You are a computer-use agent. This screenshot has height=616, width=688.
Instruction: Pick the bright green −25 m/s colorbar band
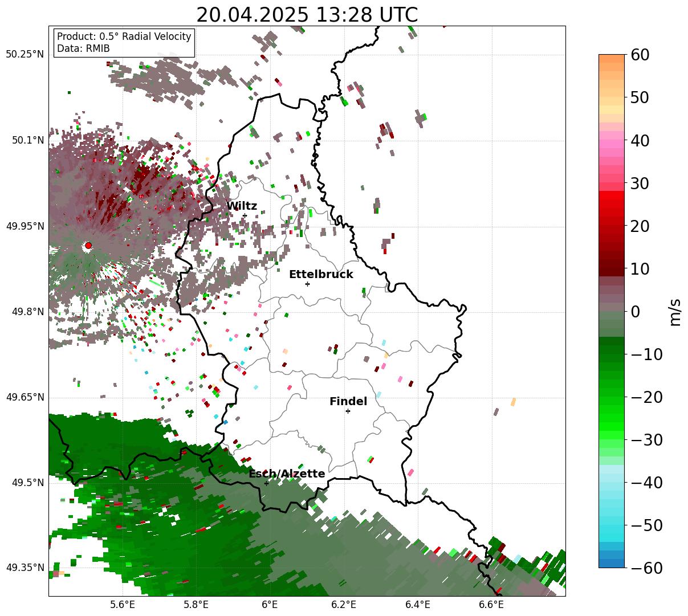pyautogui.click(x=612, y=418)
